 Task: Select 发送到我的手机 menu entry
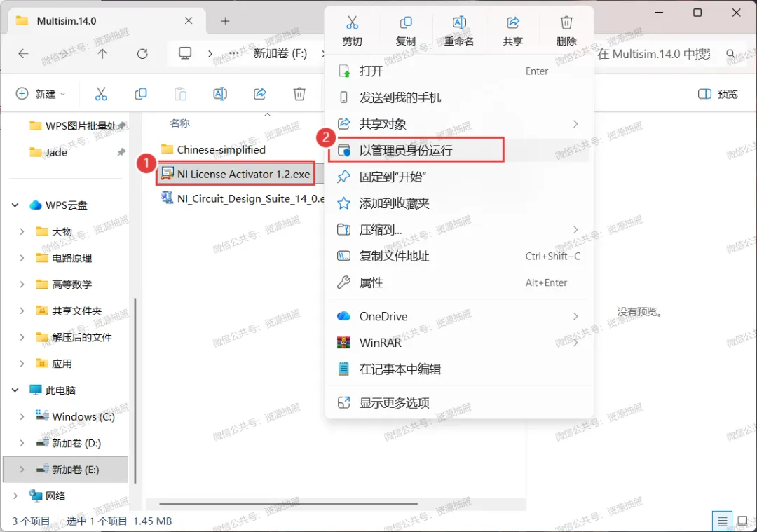point(458,97)
